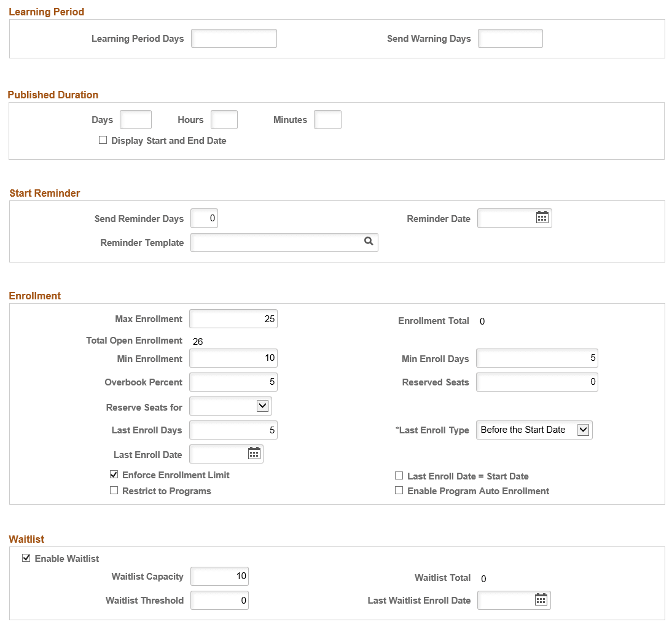Click the Waitlist Capacity field
This screenshot has height=627, width=672.
tap(219, 576)
